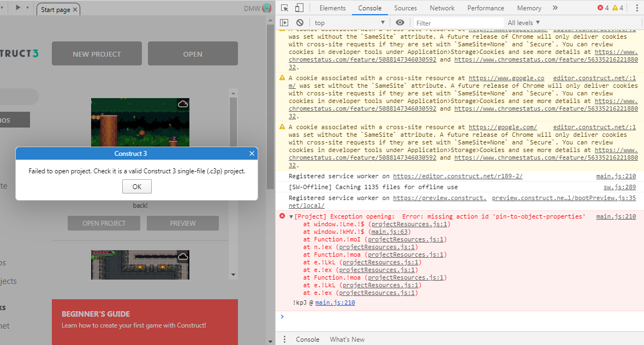Viewport: 644px width, 345px height.
Task: Click the yellow warning count indicator
Action: click(618, 8)
